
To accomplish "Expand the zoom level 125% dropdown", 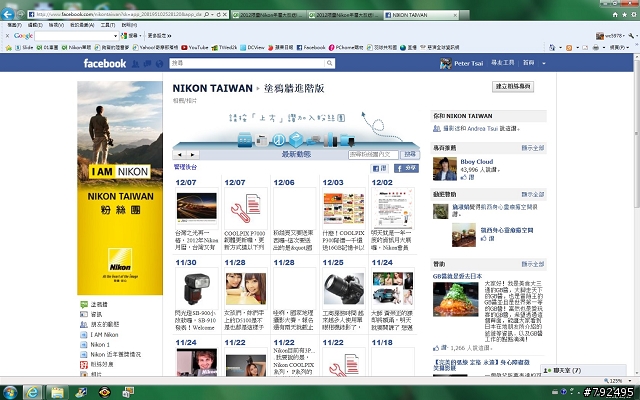I will click(628, 380).
